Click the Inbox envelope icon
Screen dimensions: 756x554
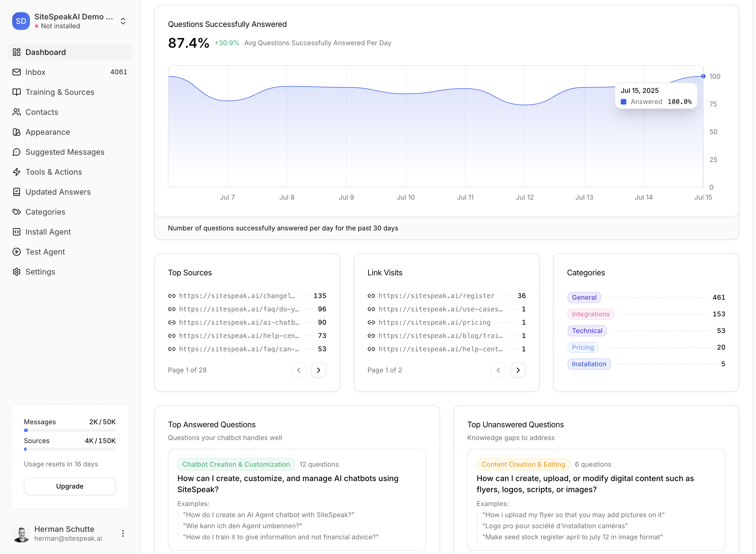click(x=16, y=72)
